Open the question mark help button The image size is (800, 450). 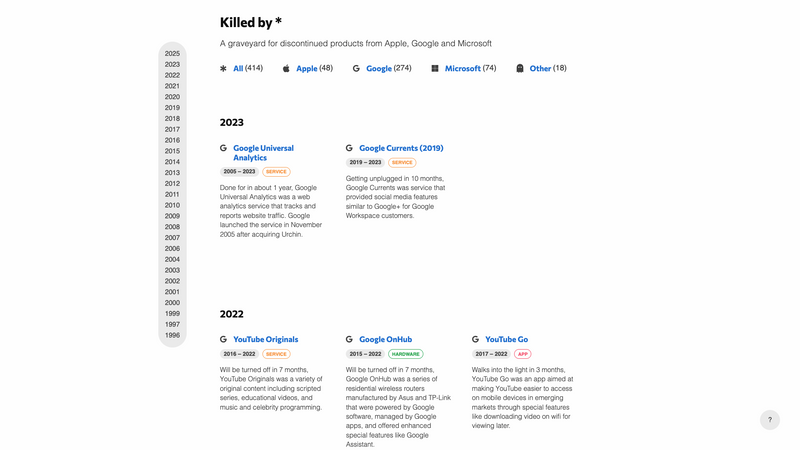pyautogui.click(x=770, y=420)
